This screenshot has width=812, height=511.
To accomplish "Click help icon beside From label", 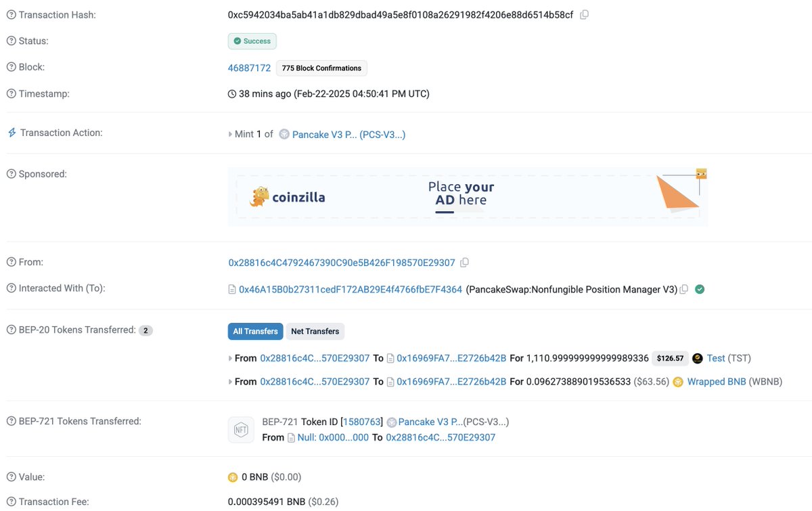I will click(11, 262).
